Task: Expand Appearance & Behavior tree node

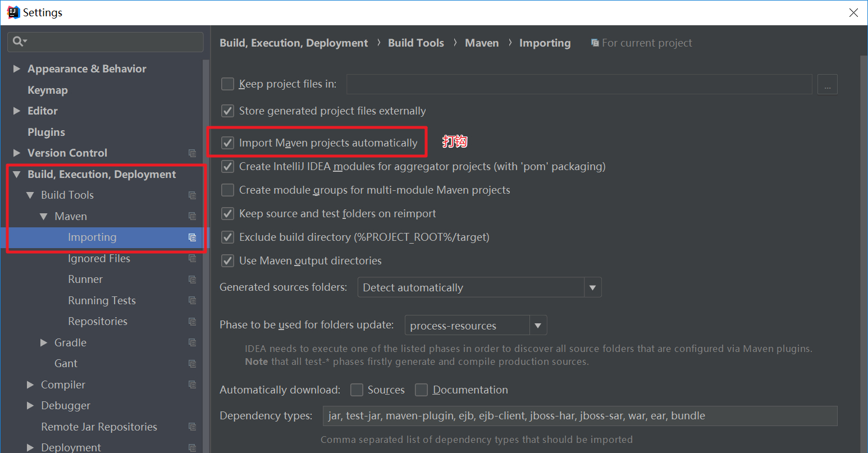Action: pos(17,68)
